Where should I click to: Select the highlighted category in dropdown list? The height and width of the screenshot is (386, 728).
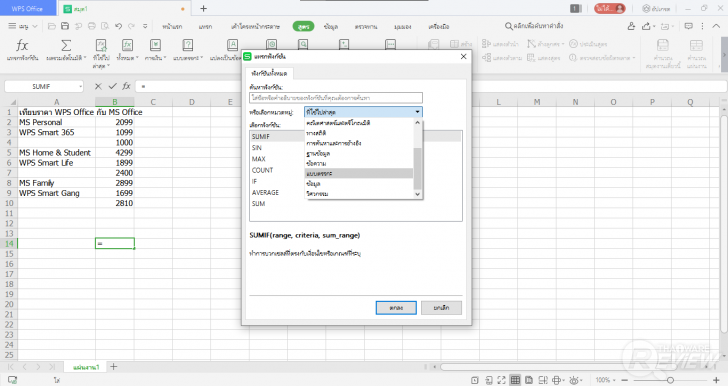(x=358, y=173)
